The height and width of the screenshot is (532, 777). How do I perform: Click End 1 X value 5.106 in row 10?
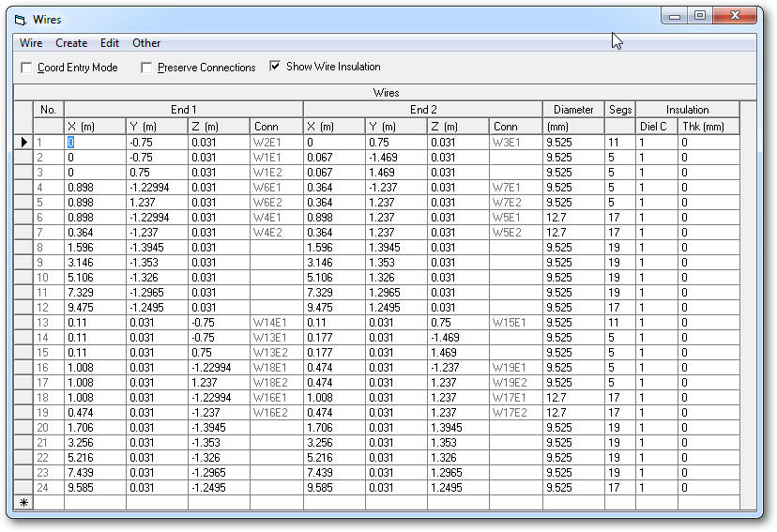(95, 278)
